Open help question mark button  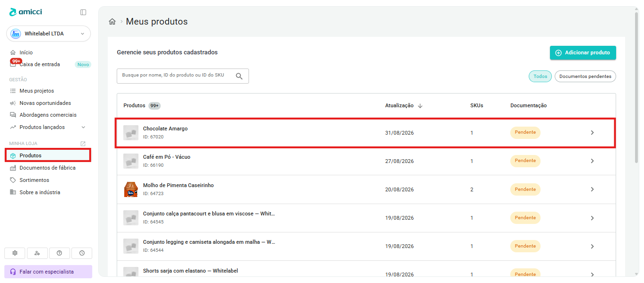60,253
